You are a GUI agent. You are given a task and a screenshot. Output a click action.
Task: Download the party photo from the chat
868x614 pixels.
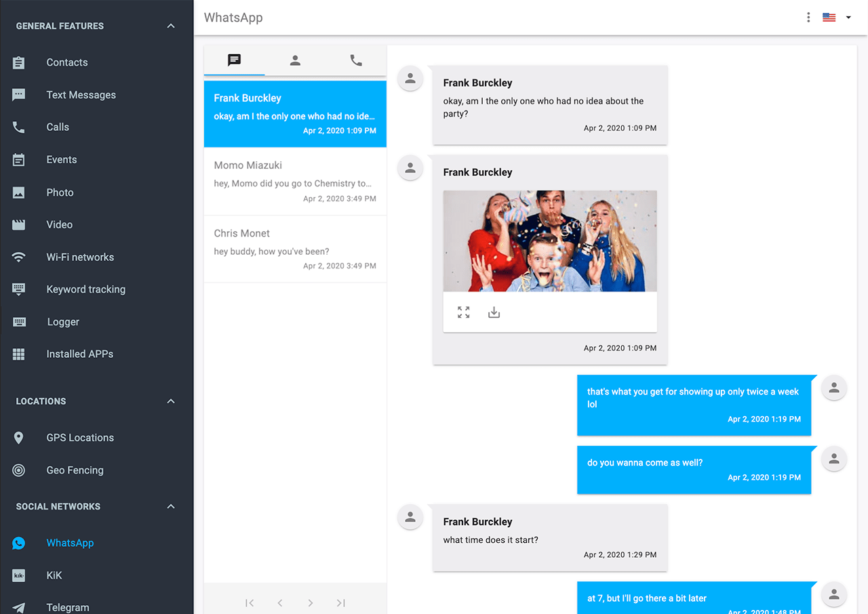coord(494,312)
